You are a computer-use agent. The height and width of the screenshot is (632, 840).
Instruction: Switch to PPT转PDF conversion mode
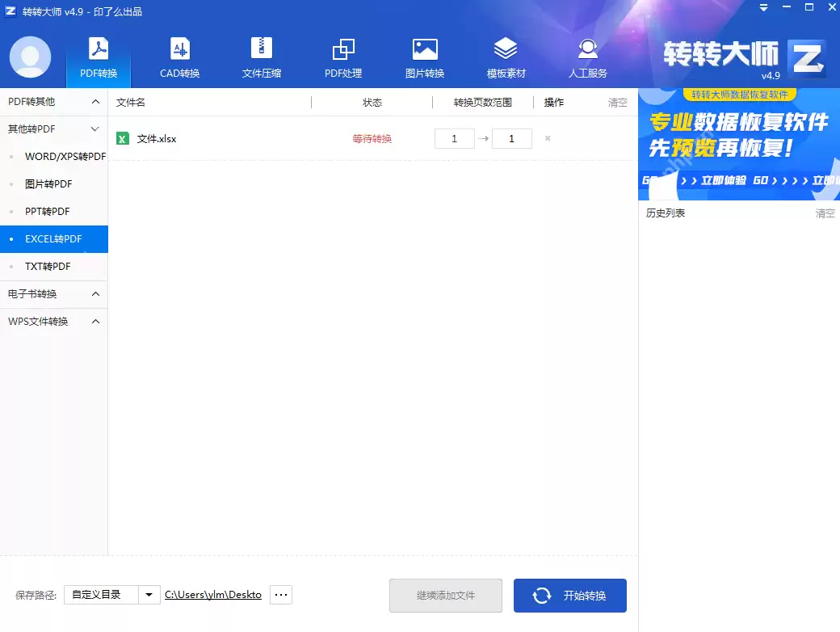tap(47, 211)
